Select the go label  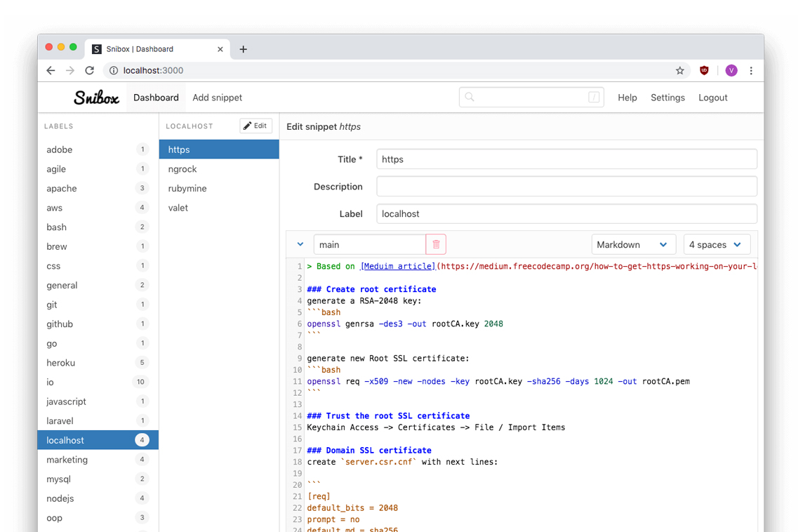[x=98, y=343]
